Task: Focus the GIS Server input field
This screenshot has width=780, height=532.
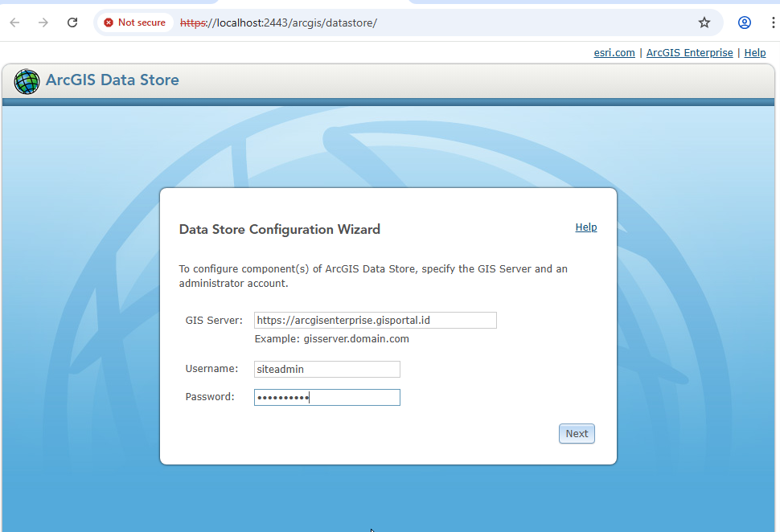Action: (x=375, y=320)
